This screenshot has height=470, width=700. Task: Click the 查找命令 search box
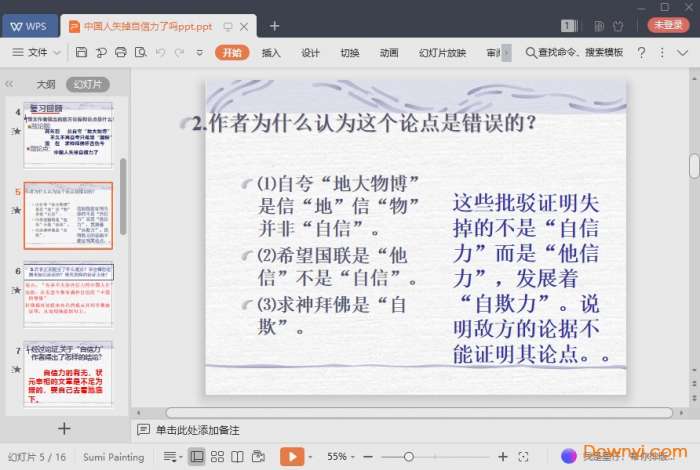574,52
